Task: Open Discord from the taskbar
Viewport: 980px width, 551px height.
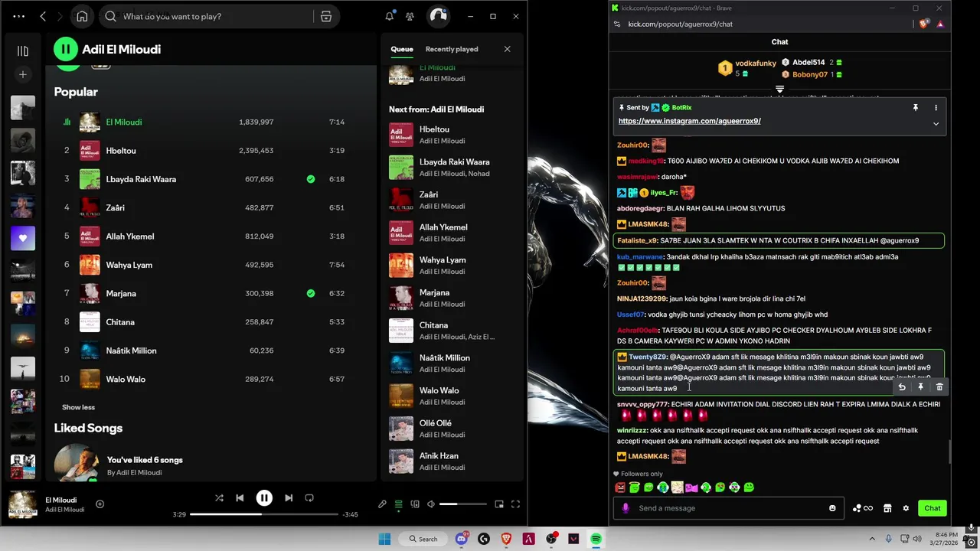Action: click(x=462, y=539)
